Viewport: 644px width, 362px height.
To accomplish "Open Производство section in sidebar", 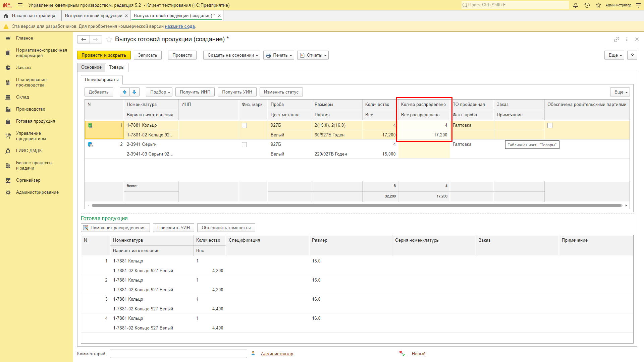I will pyautogui.click(x=31, y=109).
